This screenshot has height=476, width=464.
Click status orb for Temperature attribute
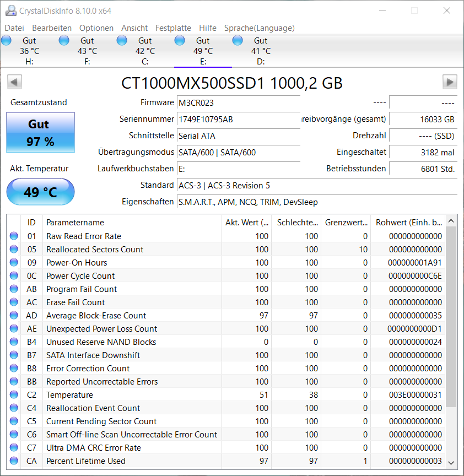click(14, 394)
